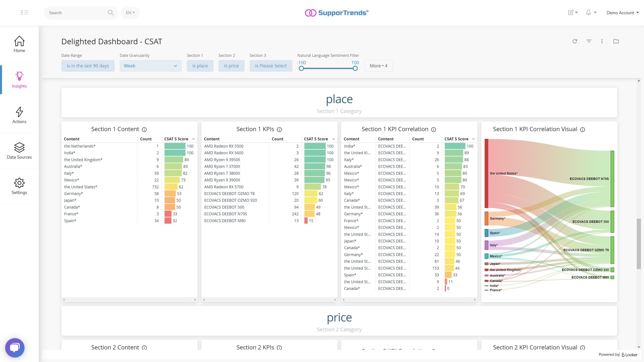Select 'AMD Radeon RX 5500' row

[x=269, y=146]
